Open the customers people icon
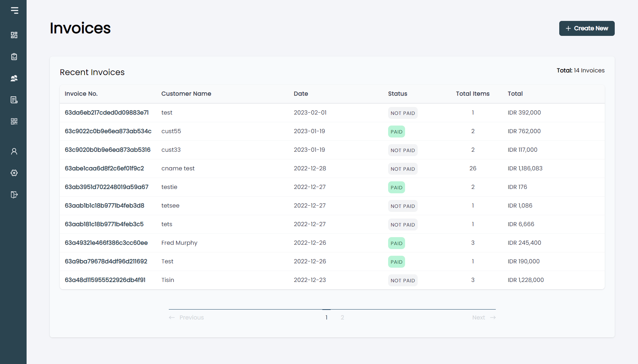The height and width of the screenshot is (364, 638). click(x=14, y=78)
